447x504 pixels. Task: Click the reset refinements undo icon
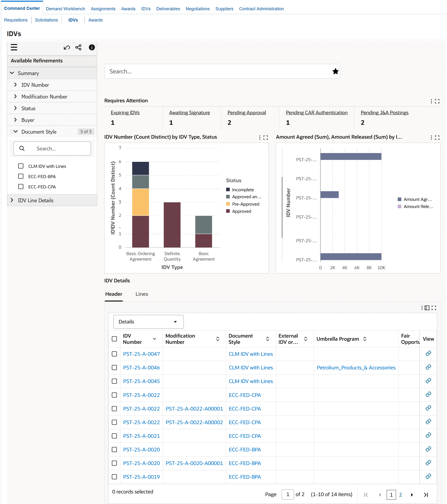coord(67,47)
